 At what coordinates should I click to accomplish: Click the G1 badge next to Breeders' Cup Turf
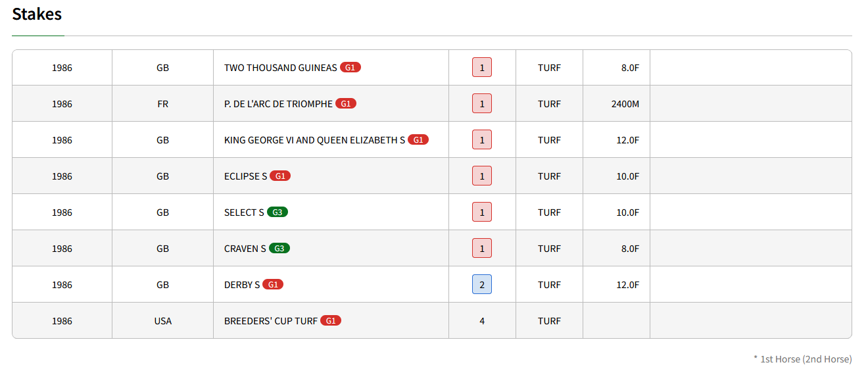point(331,321)
